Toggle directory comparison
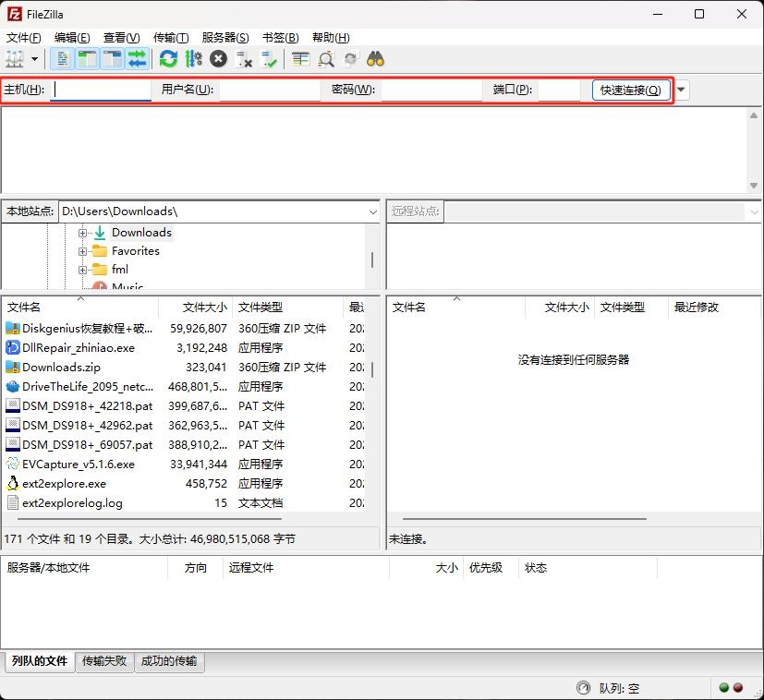This screenshot has height=700, width=764. [x=325, y=59]
